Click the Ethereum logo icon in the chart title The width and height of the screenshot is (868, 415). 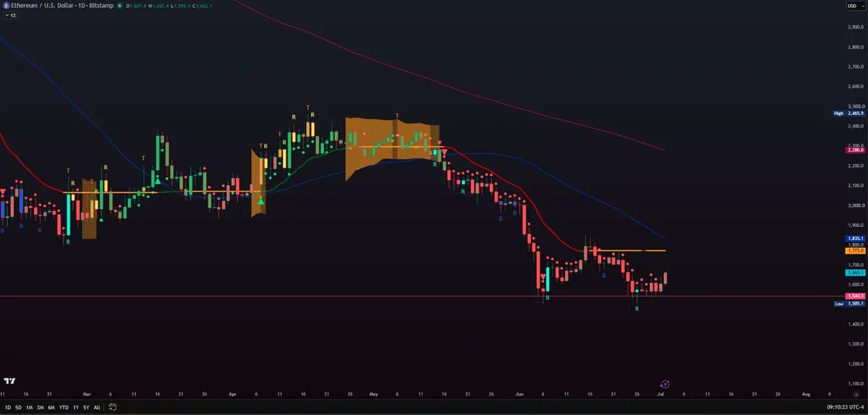pos(6,5)
